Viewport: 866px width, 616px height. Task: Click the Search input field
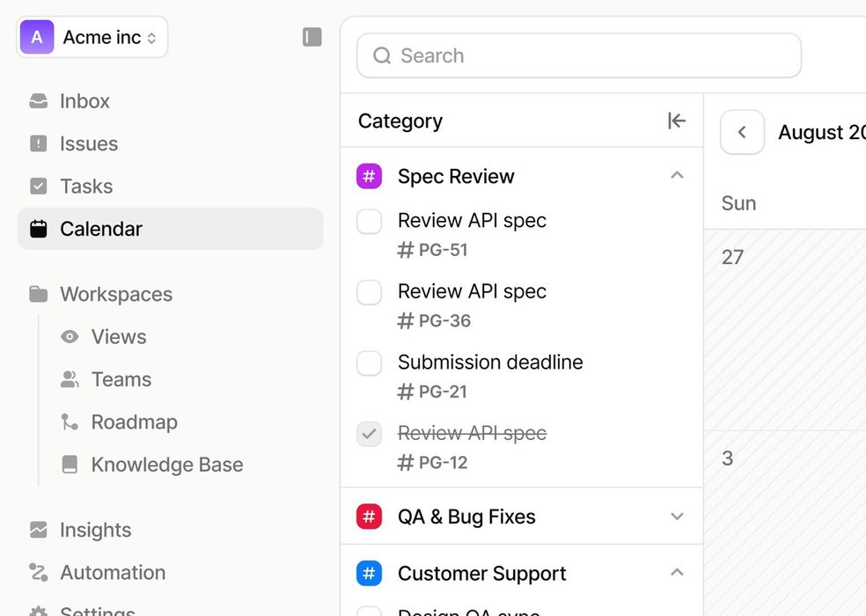click(579, 56)
